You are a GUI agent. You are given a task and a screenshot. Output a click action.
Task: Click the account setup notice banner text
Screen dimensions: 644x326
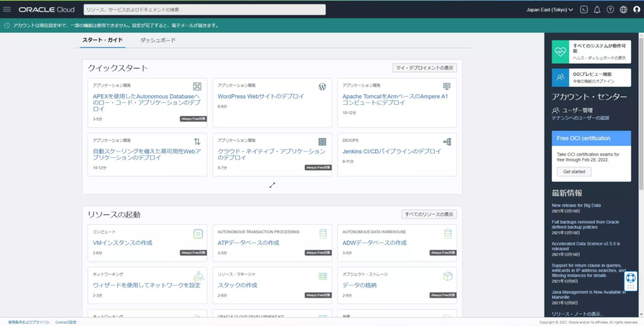pyautogui.click(x=116, y=25)
